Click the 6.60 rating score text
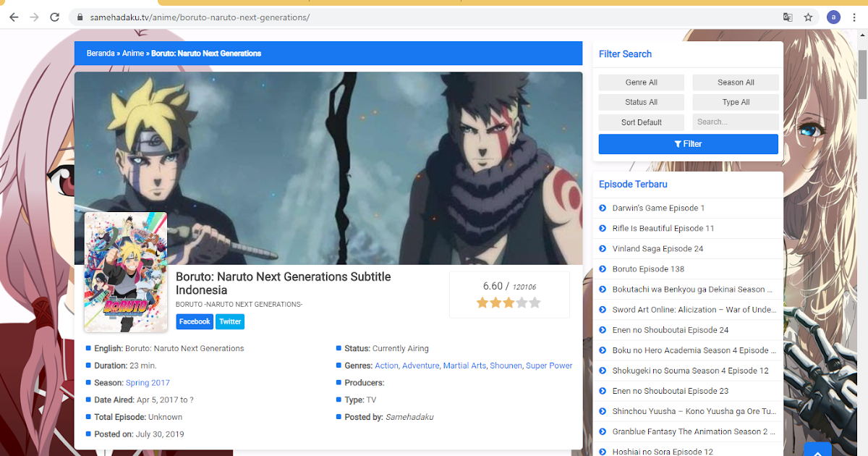The image size is (868, 456). click(x=493, y=286)
